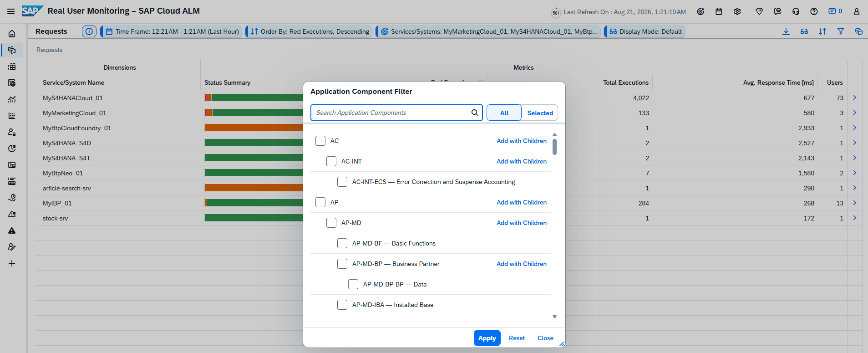This screenshot has height=353, width=868.
Task: Open the chart line sidebar icon
Action: pyautogui.click(x=12, y=99)
